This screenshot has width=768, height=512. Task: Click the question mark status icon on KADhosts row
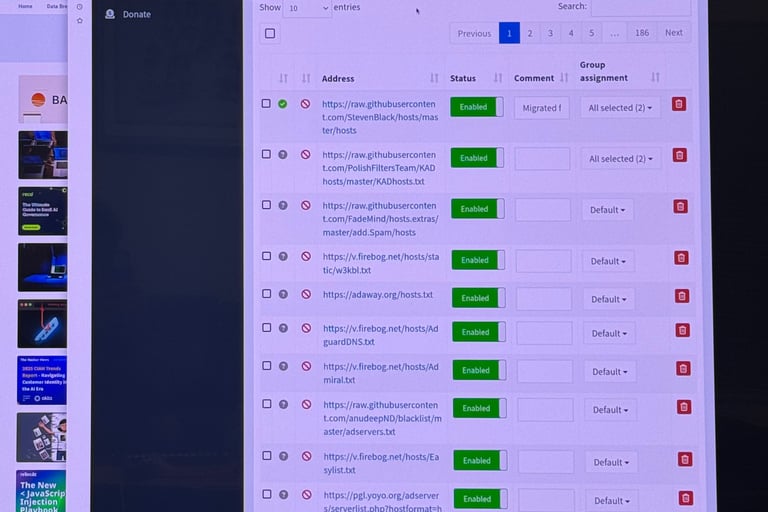tap(283, 154)
